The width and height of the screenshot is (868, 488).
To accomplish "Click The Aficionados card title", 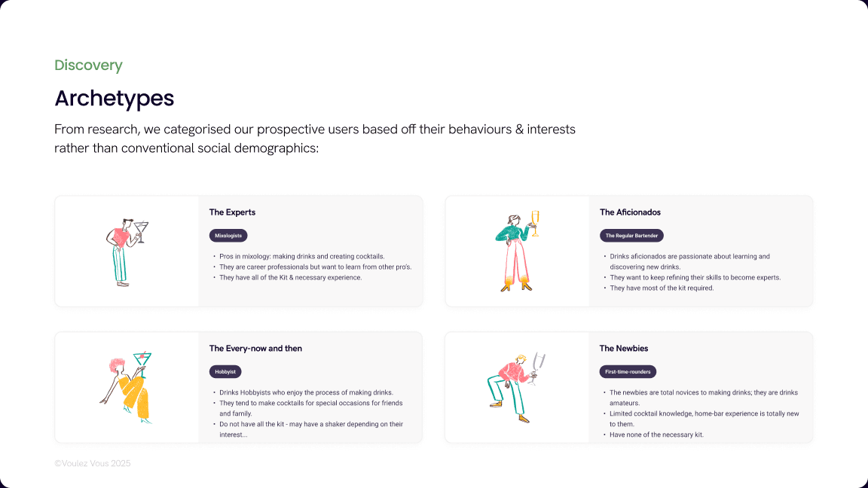I will coord(630,212).
